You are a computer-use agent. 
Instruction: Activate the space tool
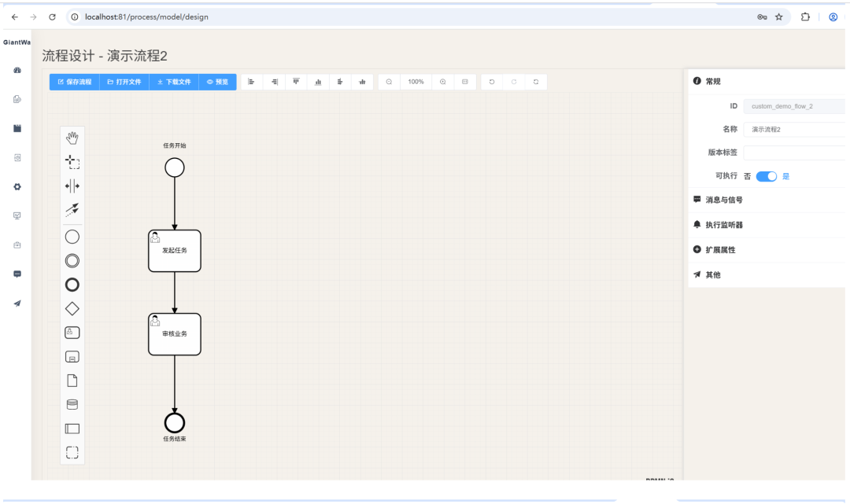click(x=72, y=186)
